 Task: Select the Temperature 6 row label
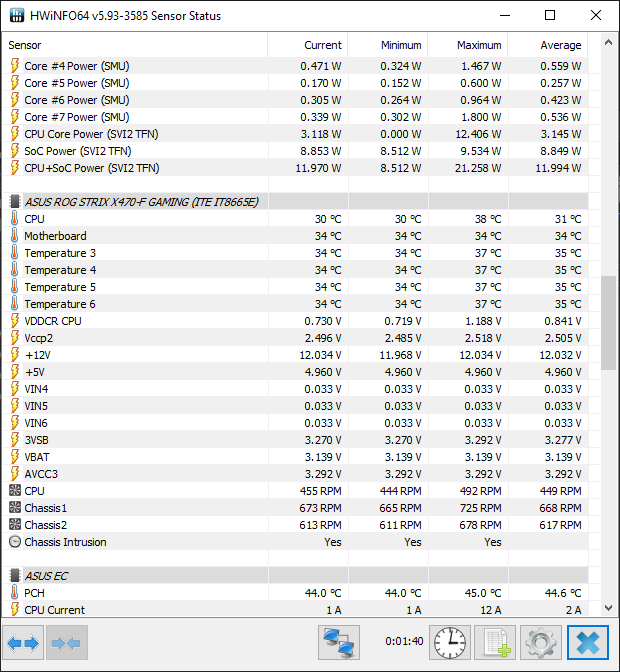(x=60, y=304)
